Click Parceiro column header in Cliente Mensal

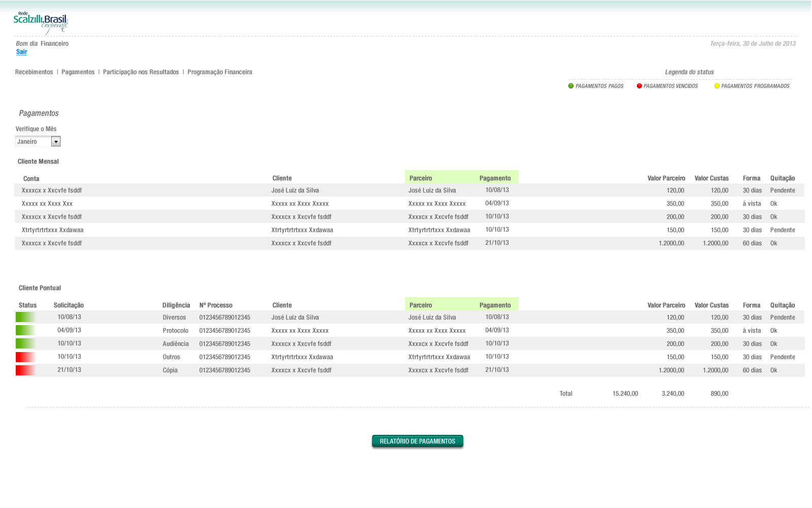[421, 178]
